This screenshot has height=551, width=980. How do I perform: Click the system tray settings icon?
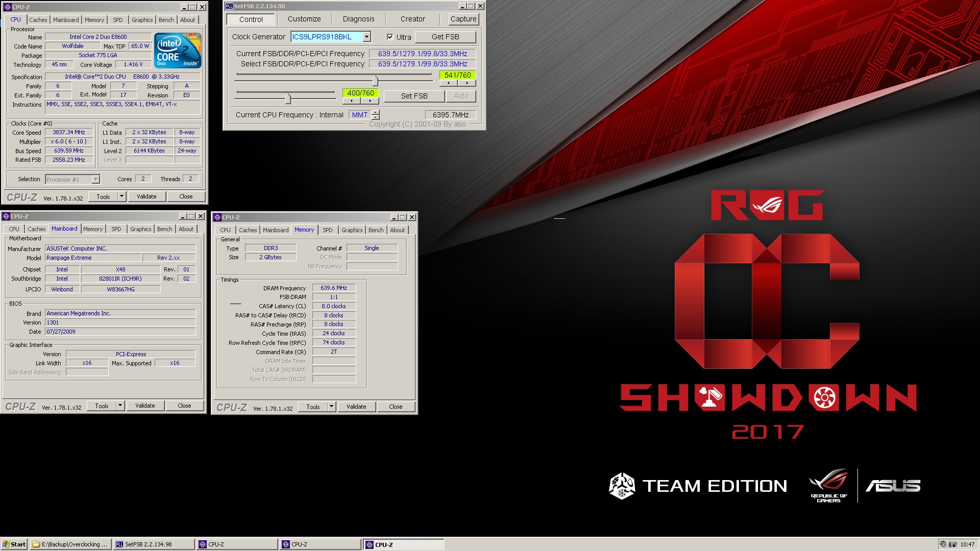click(953, 544)
